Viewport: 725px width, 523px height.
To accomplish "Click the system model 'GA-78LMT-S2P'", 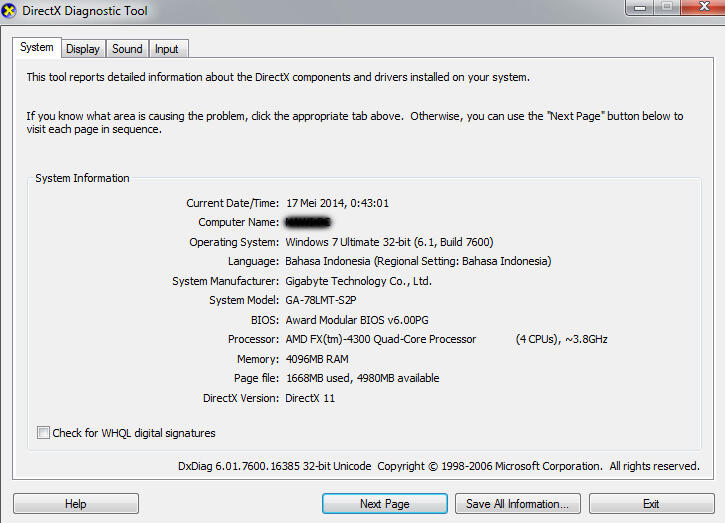I will coord(321,300).
